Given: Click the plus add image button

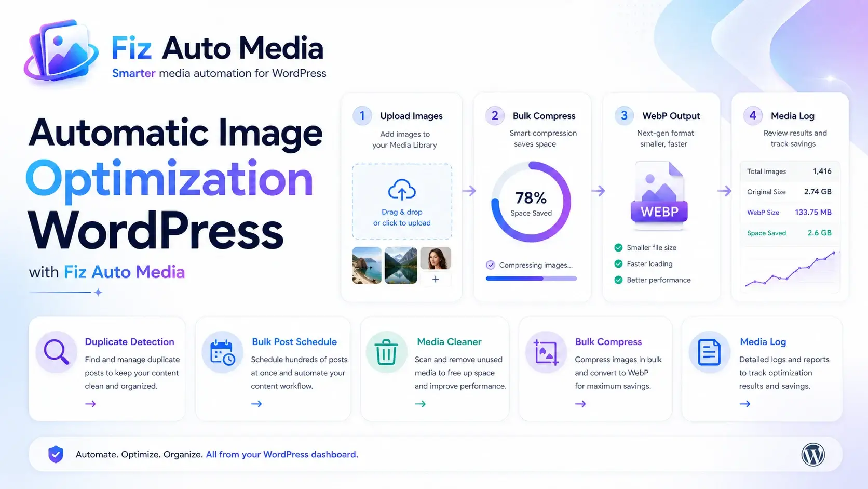Looking at the screenshot, I should click(436, 279).
